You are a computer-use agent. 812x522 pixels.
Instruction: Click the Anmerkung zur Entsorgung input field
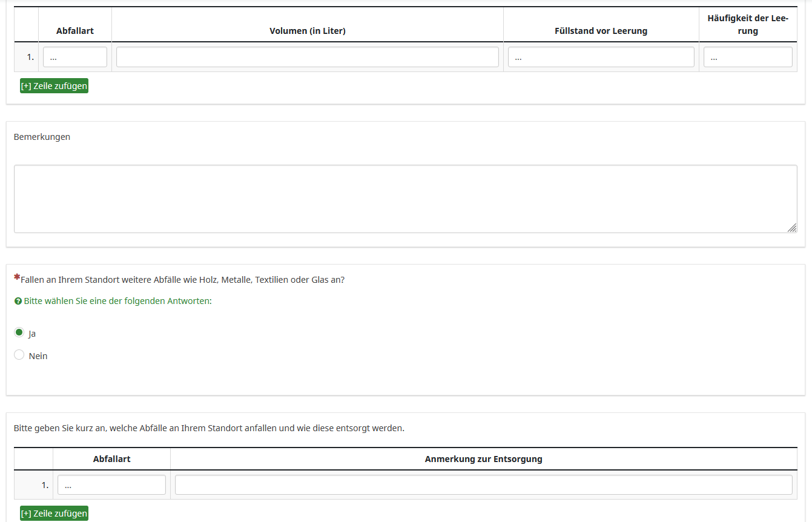point(483,485)
